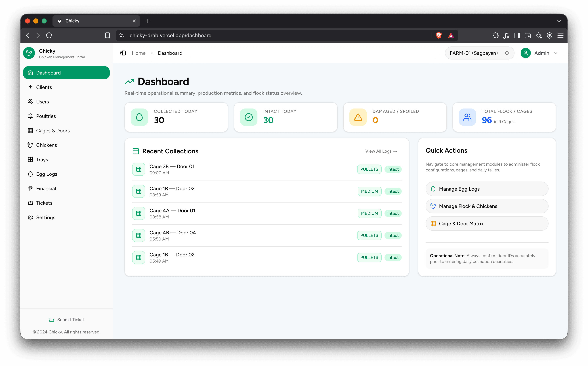Open the Brave wallet icon

[x=528, y=35]
